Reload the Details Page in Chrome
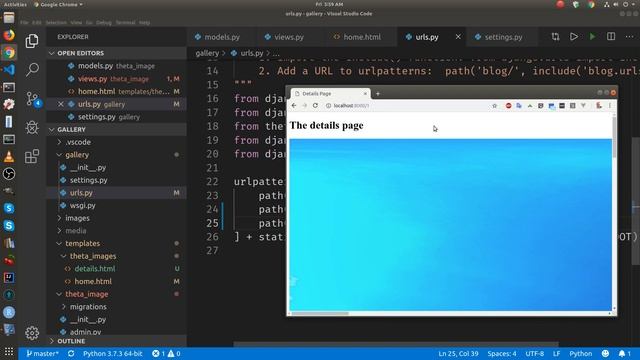Screen dimensions: 640x360 (x=315, y=105)
